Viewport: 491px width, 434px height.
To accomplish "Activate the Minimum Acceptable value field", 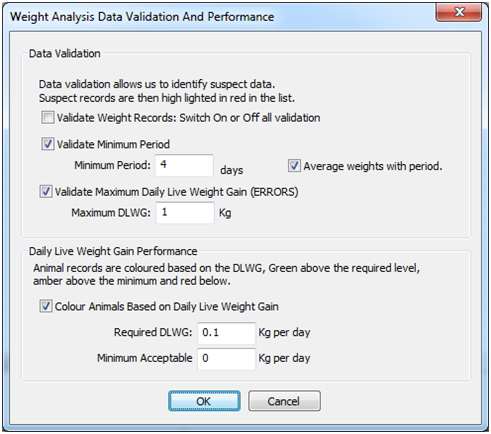I will point(227,359).
